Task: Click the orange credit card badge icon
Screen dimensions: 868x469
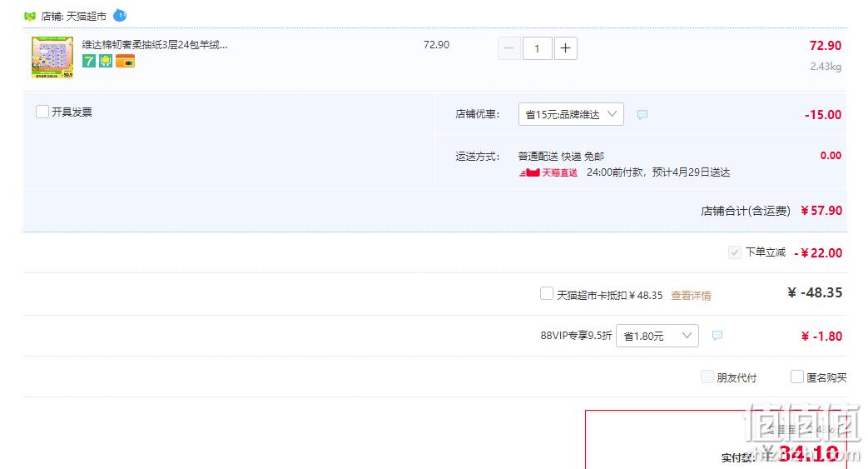Action: click(125, 61)
